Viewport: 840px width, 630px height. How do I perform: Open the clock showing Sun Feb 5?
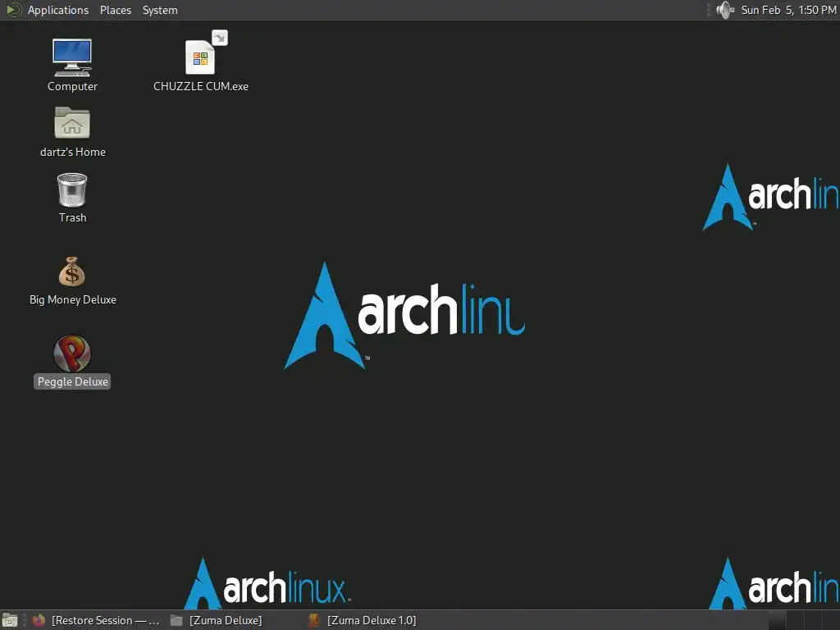(x=788, y=10)
